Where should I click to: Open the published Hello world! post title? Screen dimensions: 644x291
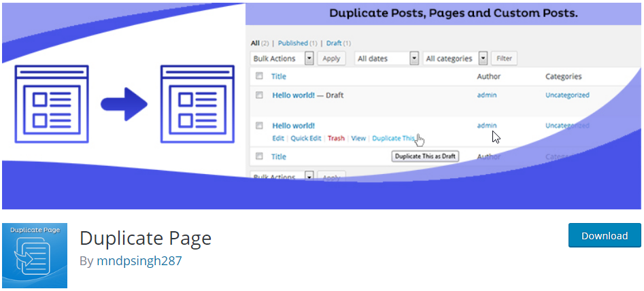tap(294, 126)
